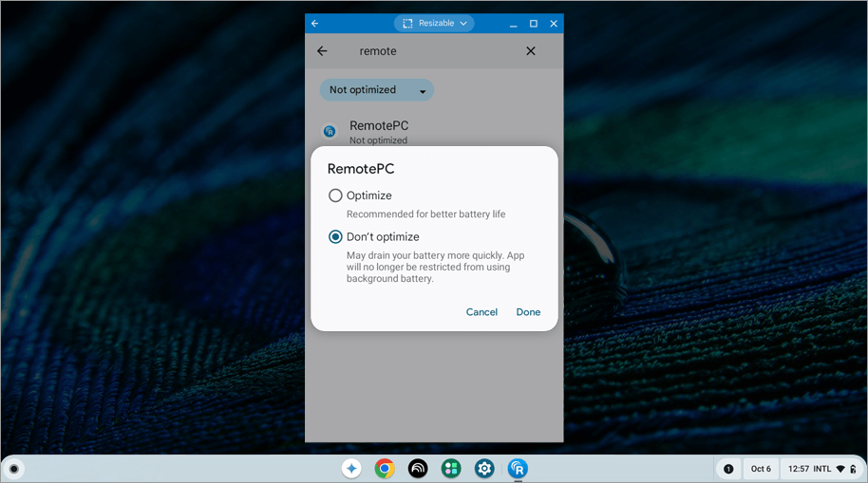Open notification count indicator in tray
The width and height of the screenshot is (868, 483).
(x=728, y=469)
